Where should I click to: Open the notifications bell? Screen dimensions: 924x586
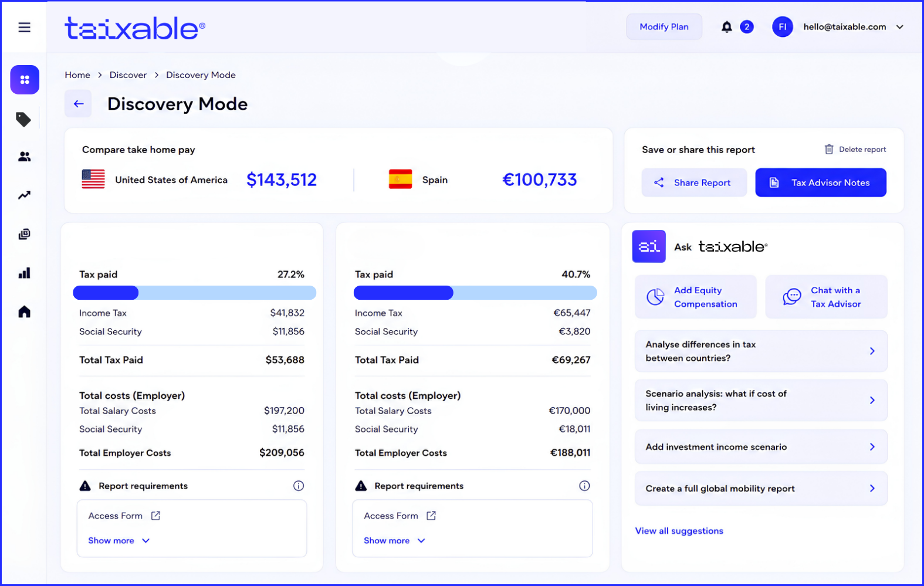[x=726, y=27]
